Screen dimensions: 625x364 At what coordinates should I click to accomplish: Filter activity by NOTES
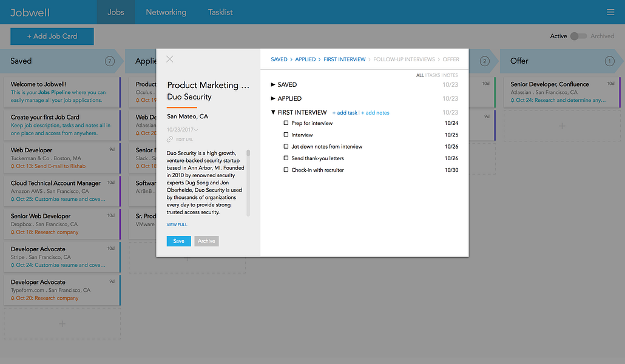pos(450,75)
